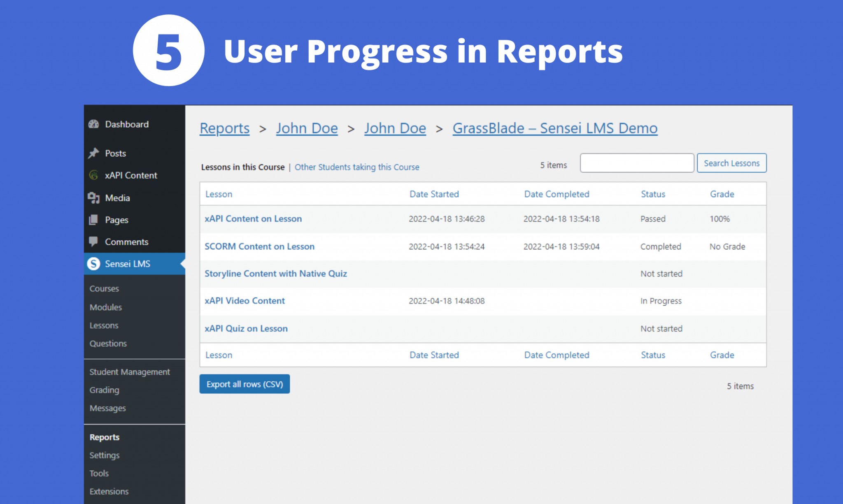This screenshot has width=843, height=504.
Task: Select the Student Management menu item
Action: coord(129,372)
